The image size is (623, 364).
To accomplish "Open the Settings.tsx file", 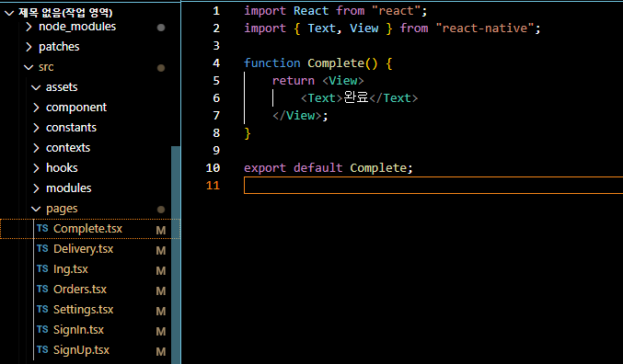I will [84, 310].
